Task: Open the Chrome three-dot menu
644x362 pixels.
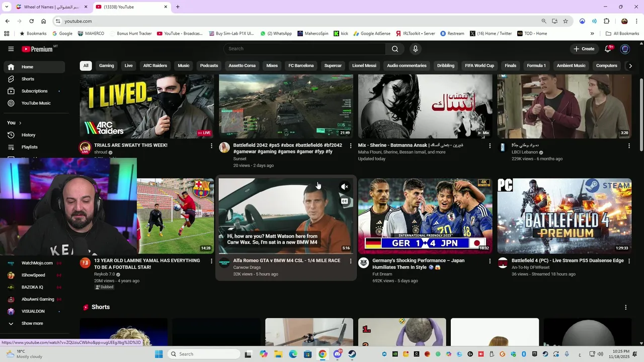Action: (636, 21)
